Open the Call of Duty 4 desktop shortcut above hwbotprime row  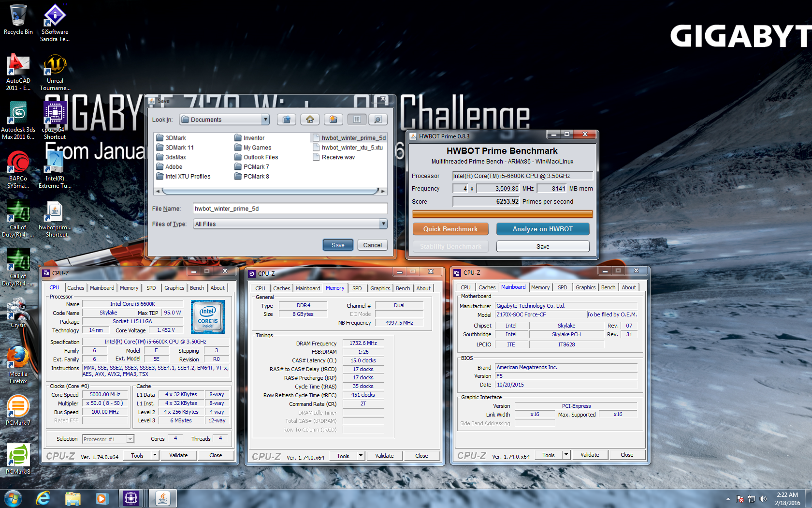click(x=18, y=219)
